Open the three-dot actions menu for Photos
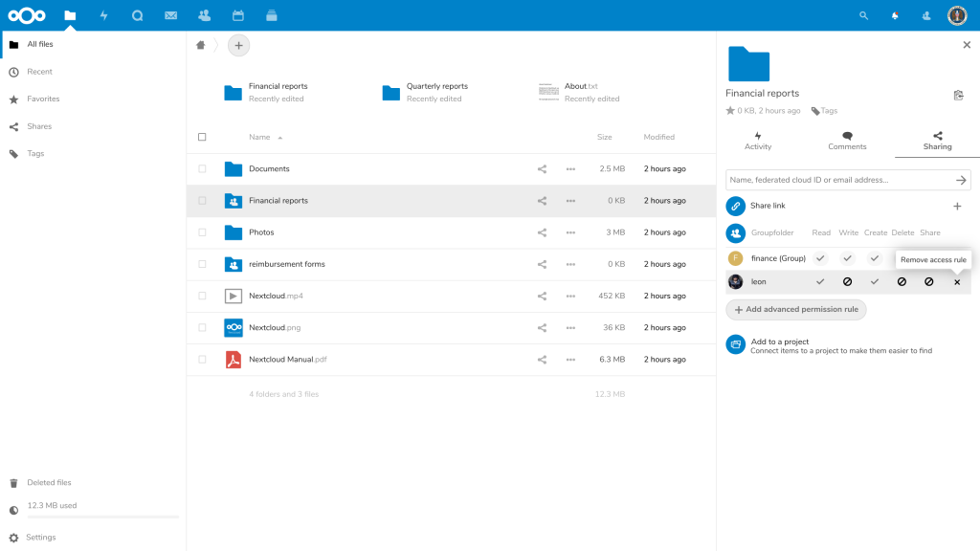Screen dimensions: 980x551 571,231
